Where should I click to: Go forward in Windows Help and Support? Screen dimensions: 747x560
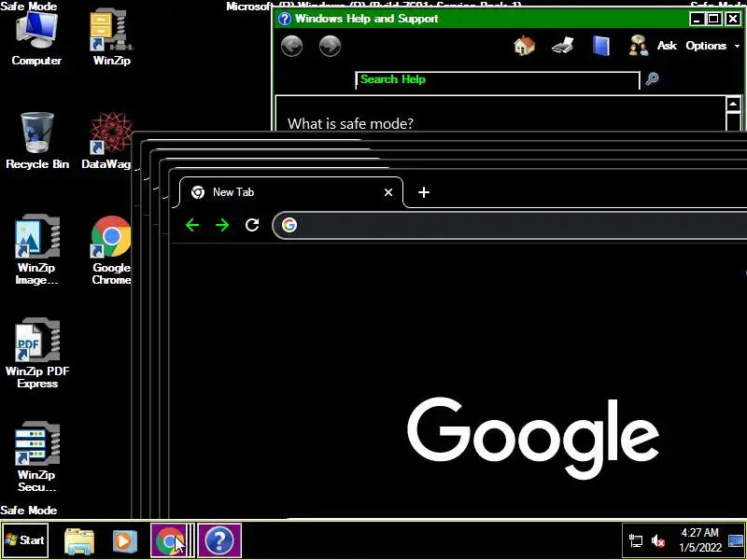(x=330, y=46)
